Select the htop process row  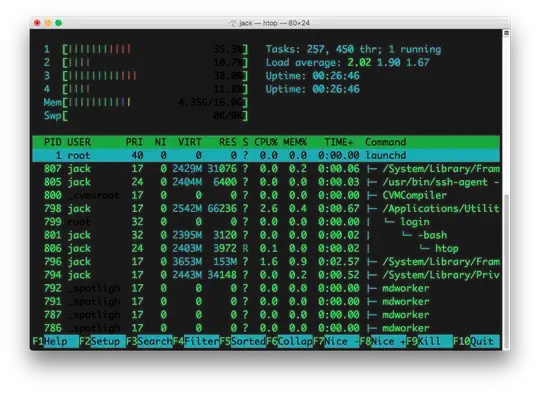266,248
